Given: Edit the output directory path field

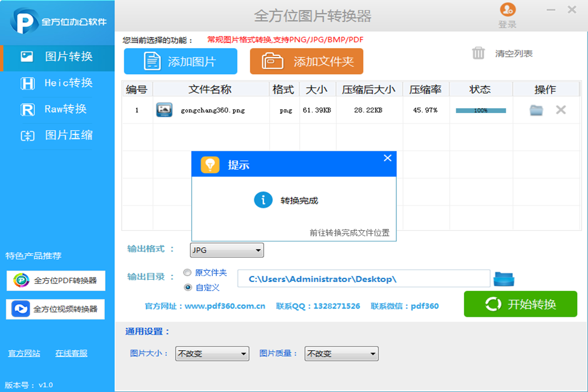Looking at the screenshot, I should coord(364,278).
